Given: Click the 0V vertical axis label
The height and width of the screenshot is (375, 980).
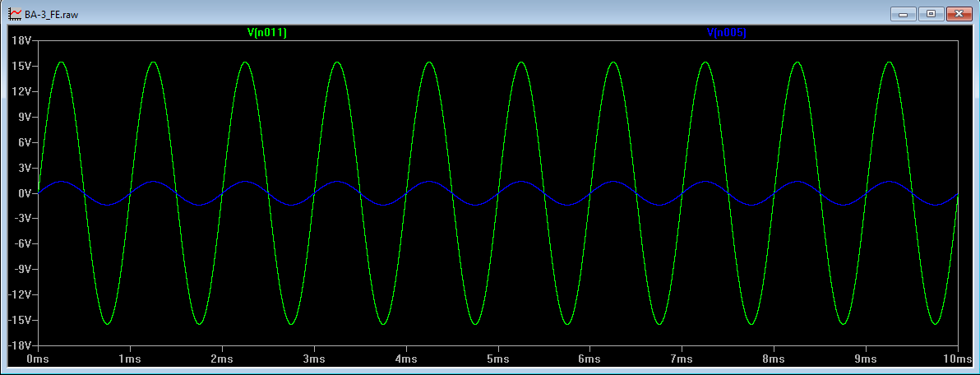Looking at the screenshot, I should 23,193.
